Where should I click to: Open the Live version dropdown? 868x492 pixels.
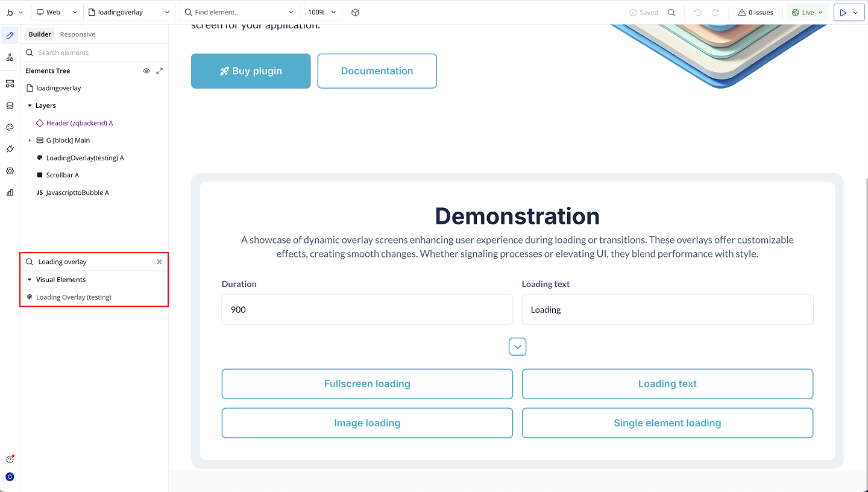pyautogui.click(x=808, y=12)
